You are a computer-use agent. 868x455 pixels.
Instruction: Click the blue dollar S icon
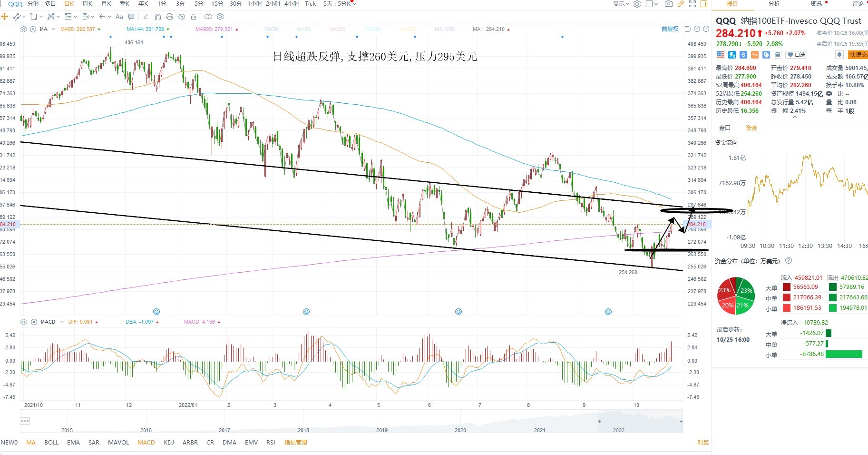(x=743, y=55)
